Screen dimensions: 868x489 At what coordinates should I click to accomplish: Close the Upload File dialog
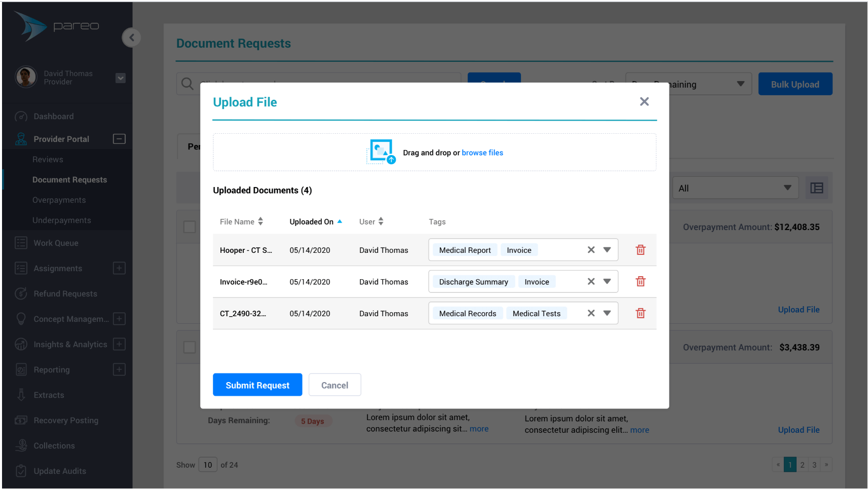(x=644, y=102)
